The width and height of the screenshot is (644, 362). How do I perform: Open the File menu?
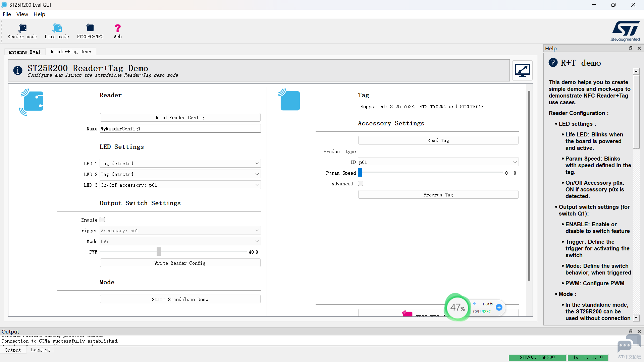click(x=7, y=14)
